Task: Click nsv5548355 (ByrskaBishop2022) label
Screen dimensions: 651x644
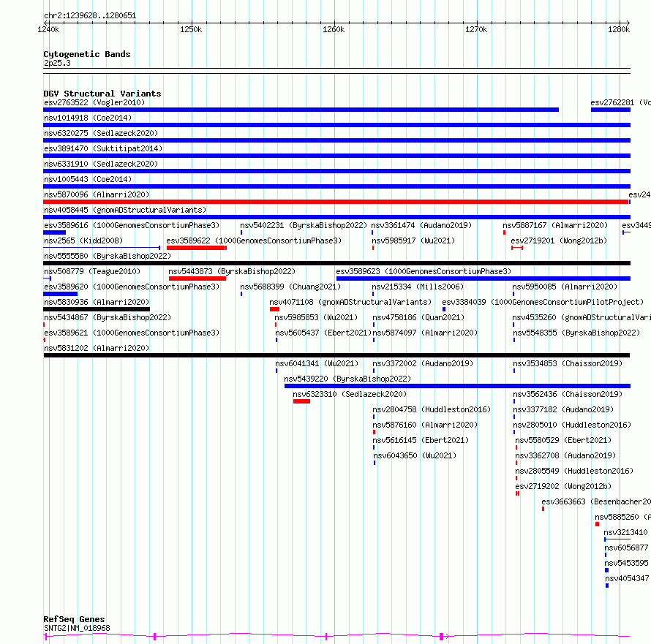Action: (576, 333)
